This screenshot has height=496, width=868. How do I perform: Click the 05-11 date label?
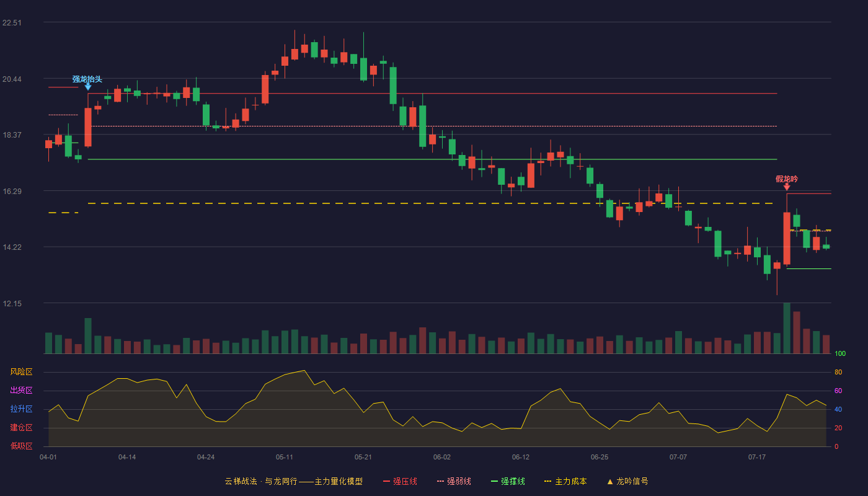tap(285, 457)
